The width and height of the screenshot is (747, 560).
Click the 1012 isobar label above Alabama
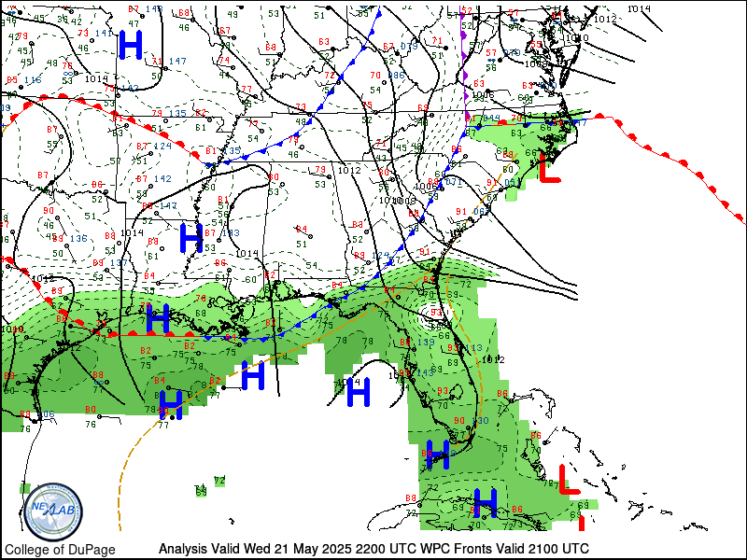(349, 171)
